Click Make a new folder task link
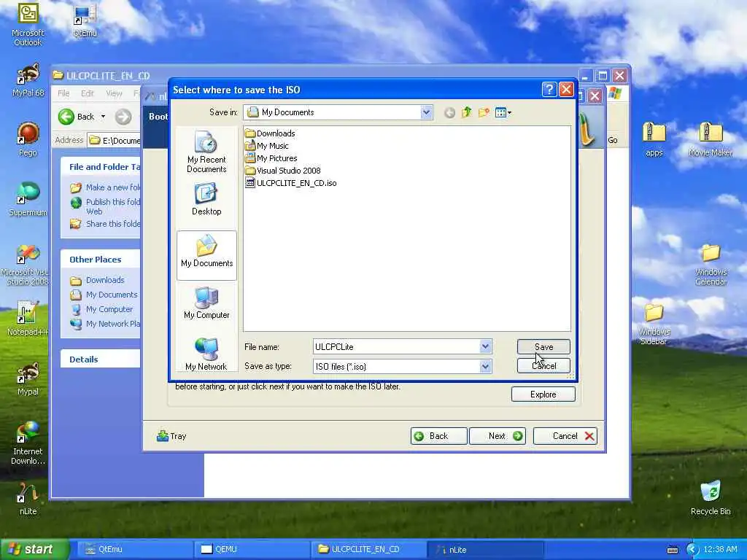 (x=105, y=187)
